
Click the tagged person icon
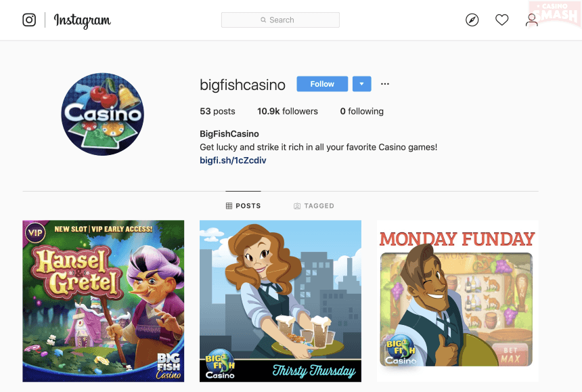[x=297, y=206]
